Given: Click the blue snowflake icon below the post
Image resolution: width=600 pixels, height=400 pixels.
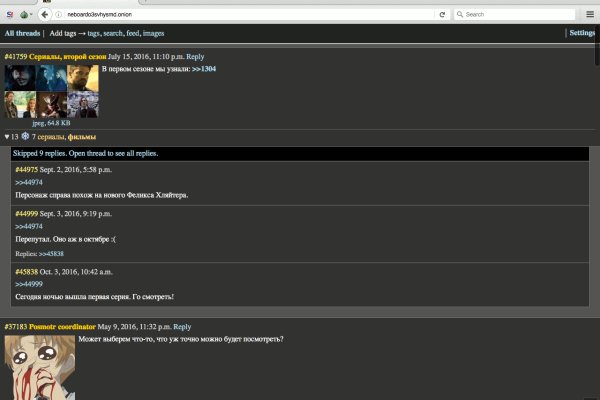Looking at the screenshot, I should click(x=25, y=136).
